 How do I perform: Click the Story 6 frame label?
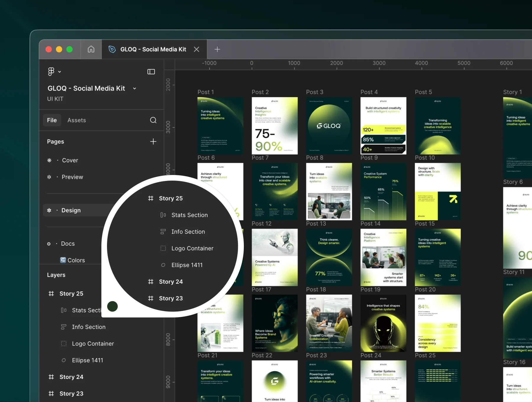[x=513, y=182]
